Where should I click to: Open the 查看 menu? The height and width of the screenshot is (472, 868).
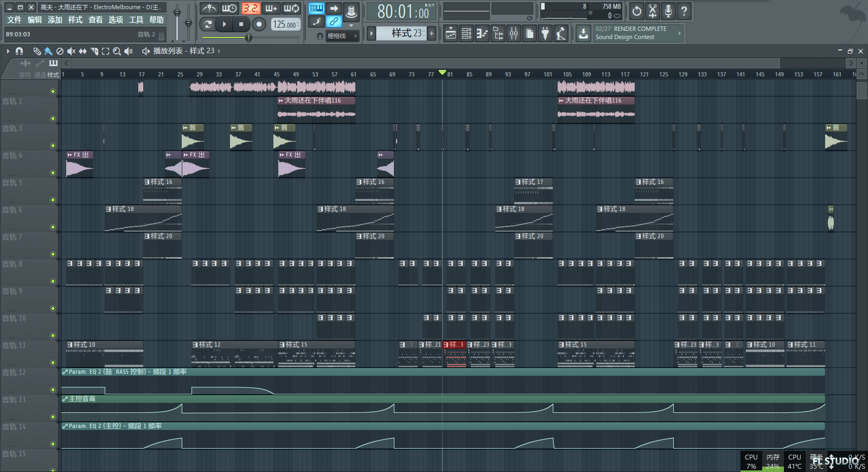[x=95, y=20]
